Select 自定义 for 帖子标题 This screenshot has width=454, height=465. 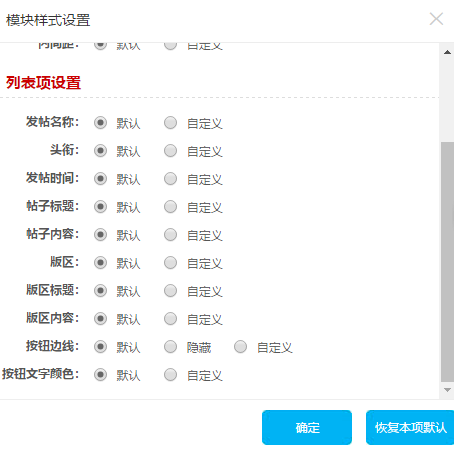click(x=170, y=207)
